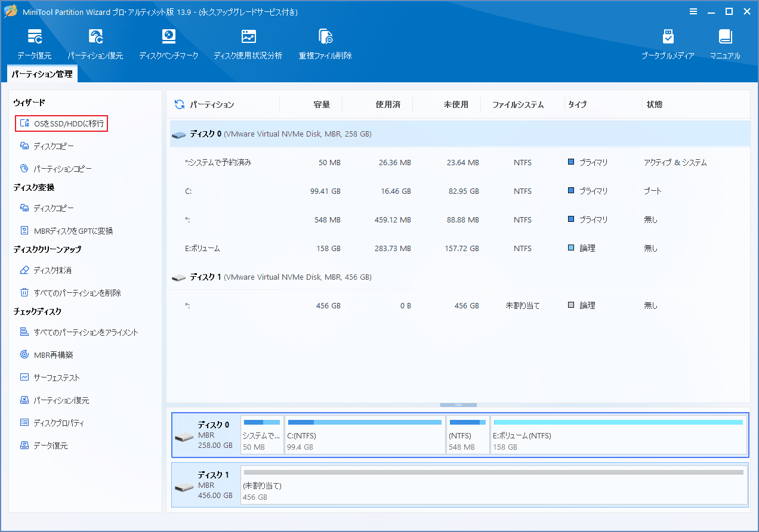Sort by the ファイルシステム column header
Viewport: 759px width, 532px height.
[x=518, y=104]
